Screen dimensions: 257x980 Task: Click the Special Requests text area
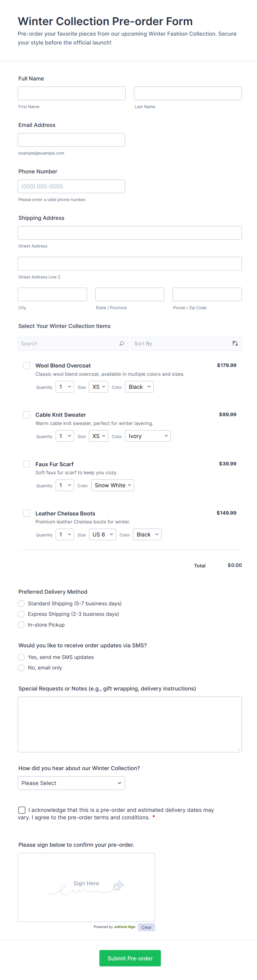coord(130,724)
